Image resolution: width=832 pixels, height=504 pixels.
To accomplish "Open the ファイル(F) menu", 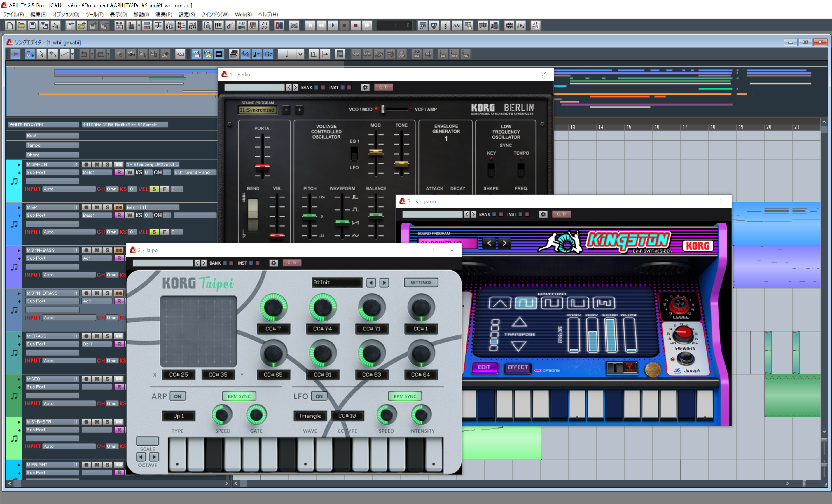I will [x=13, y=15].
